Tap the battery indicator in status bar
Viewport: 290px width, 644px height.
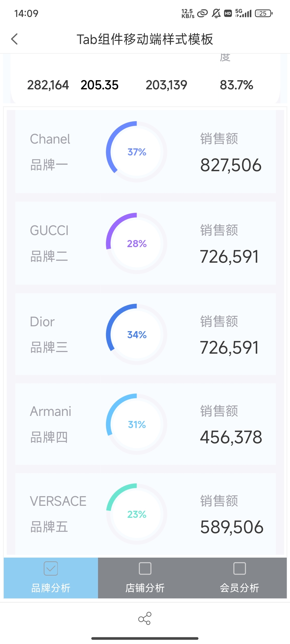(x=264, y=13)
